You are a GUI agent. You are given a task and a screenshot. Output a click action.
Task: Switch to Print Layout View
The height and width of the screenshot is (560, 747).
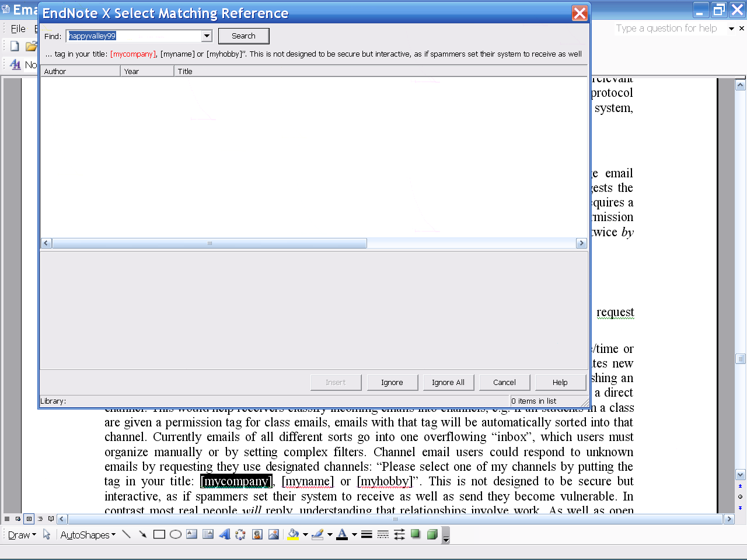point(29,519)
